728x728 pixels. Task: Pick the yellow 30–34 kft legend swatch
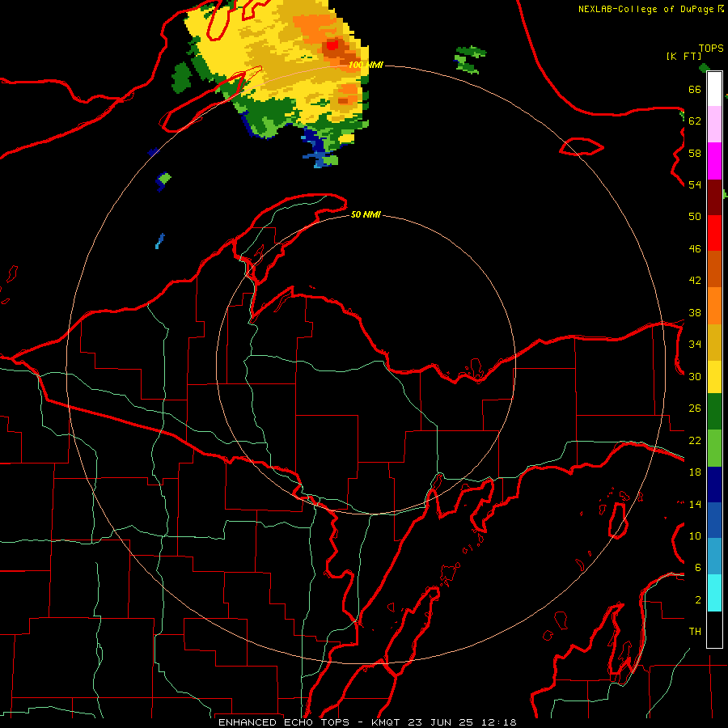[x=714, y=377]
